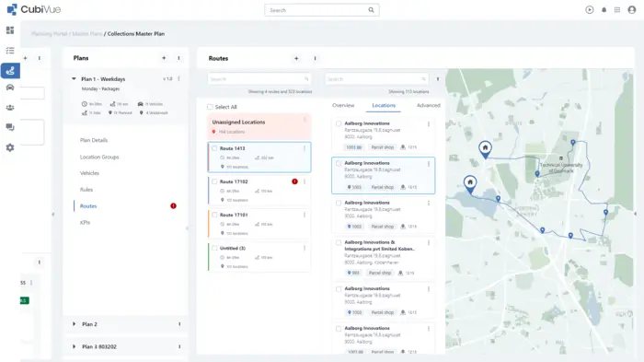The width and height of the screenshot is (644, 362).
Task: Check the Route 17101 checkbox
Action: [x=214, y=215]
